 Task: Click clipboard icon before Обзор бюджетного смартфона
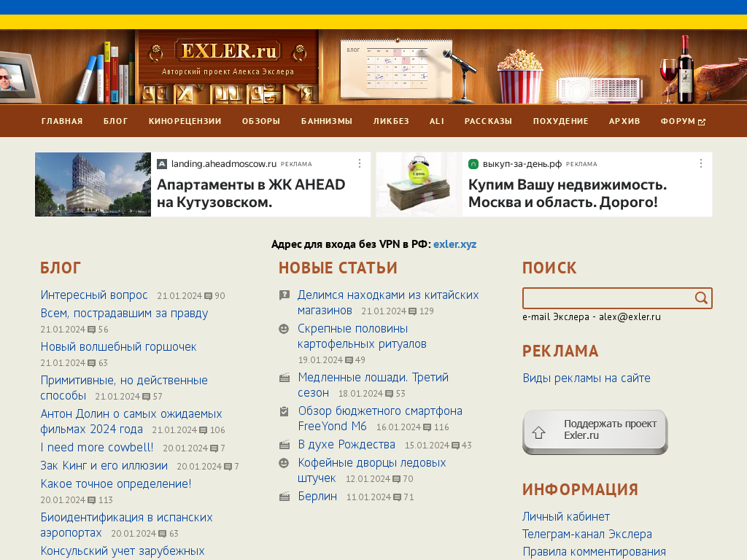click(284, 411)
